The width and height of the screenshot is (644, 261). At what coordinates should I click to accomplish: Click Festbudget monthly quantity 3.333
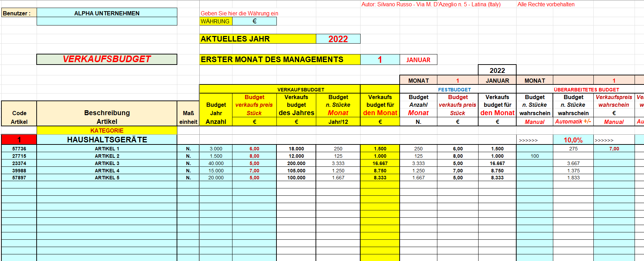pyautogui.click(x=418, y=163)
